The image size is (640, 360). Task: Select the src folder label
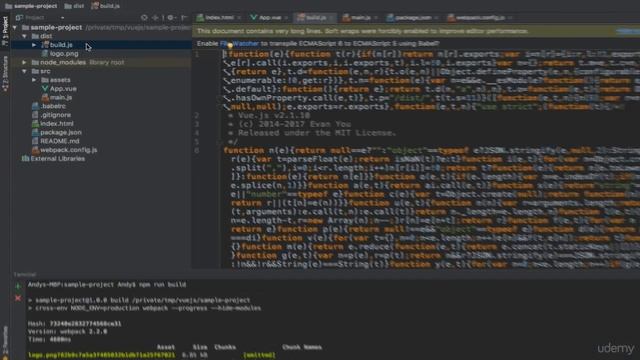[x=45, y=71]
